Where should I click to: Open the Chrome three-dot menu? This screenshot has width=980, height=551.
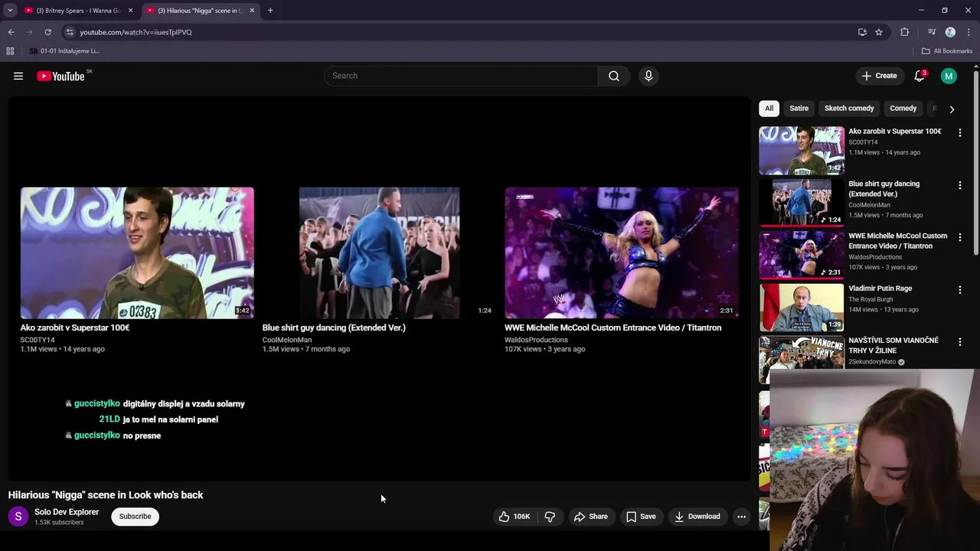tap(969, 32)
